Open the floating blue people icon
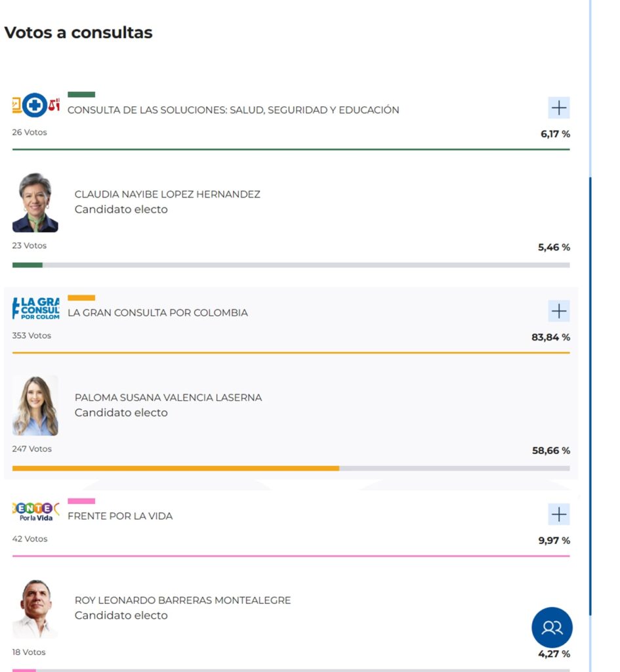The image size is (620, 672). (552, 628)
